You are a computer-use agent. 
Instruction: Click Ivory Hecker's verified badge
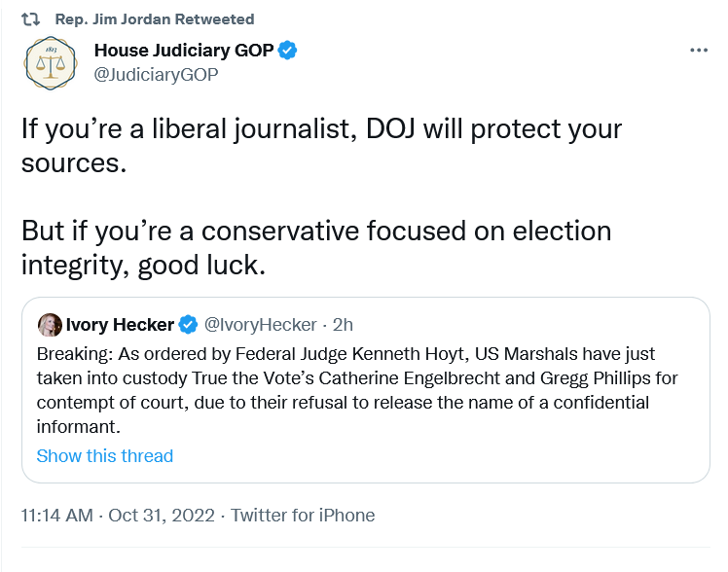point(188,325)
